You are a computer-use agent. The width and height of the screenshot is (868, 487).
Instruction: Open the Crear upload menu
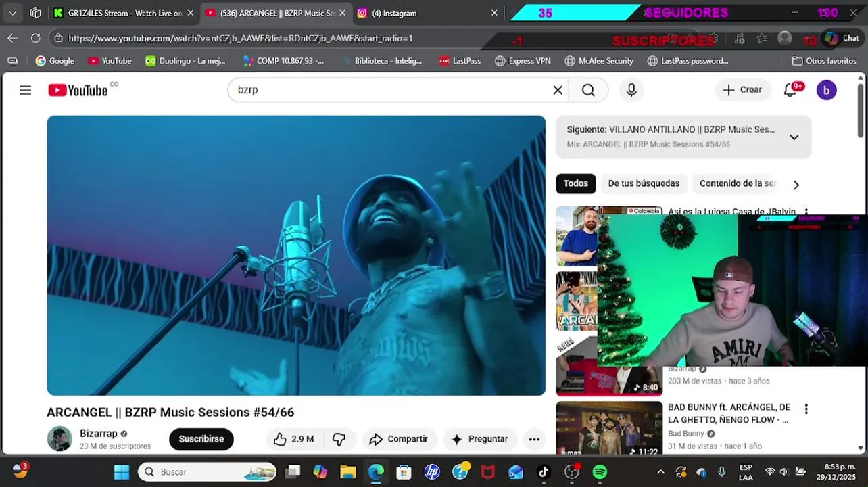(742, 90)
